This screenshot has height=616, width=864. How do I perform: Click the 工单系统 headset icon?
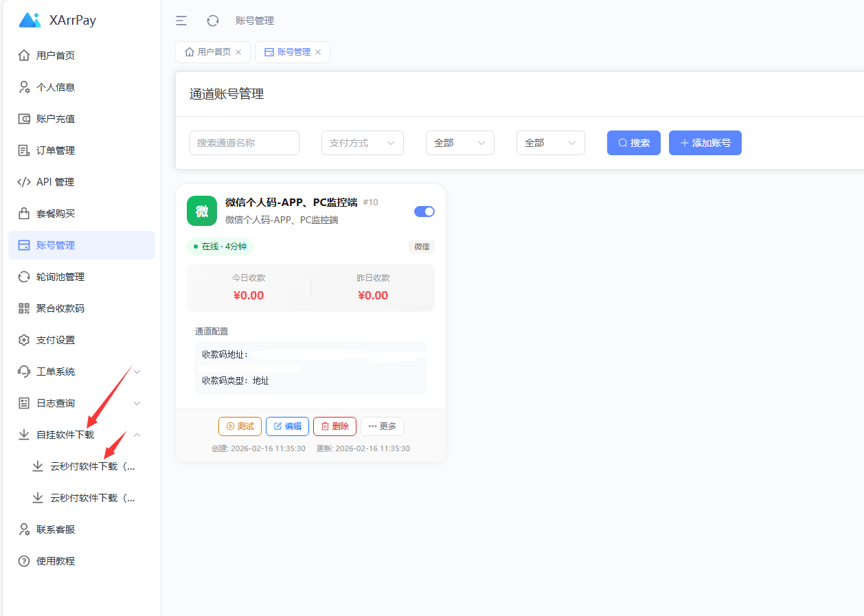[x=24, y=372]
